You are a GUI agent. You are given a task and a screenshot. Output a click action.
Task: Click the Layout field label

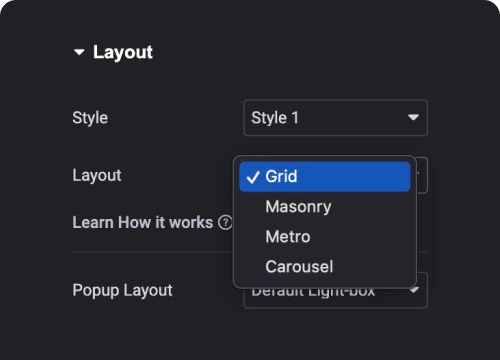coord(97,175)
